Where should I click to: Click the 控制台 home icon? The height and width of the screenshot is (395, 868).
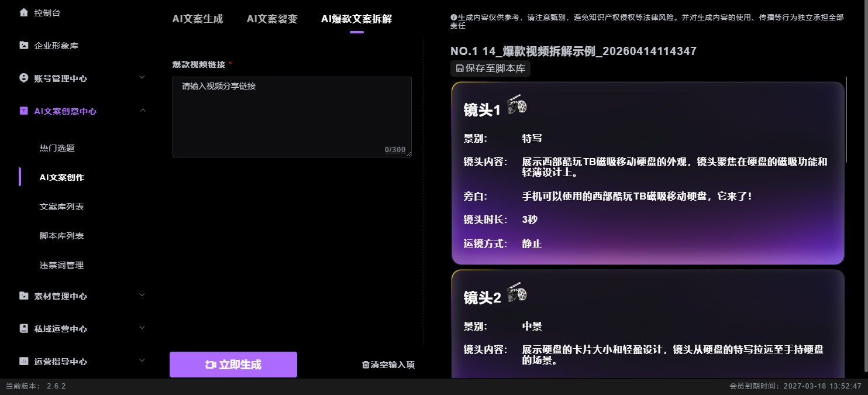[23, 12]
